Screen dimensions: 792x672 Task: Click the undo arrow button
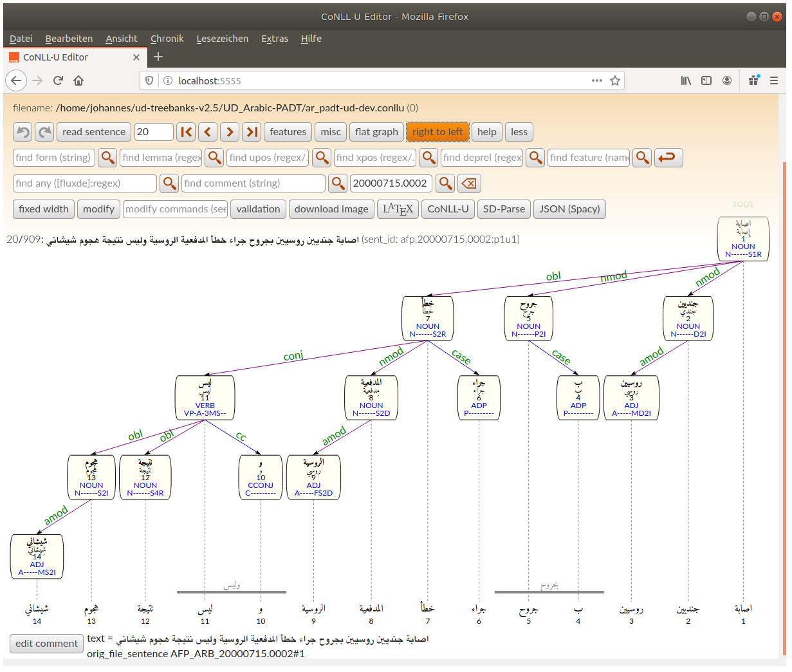click(x=23, y=132)
